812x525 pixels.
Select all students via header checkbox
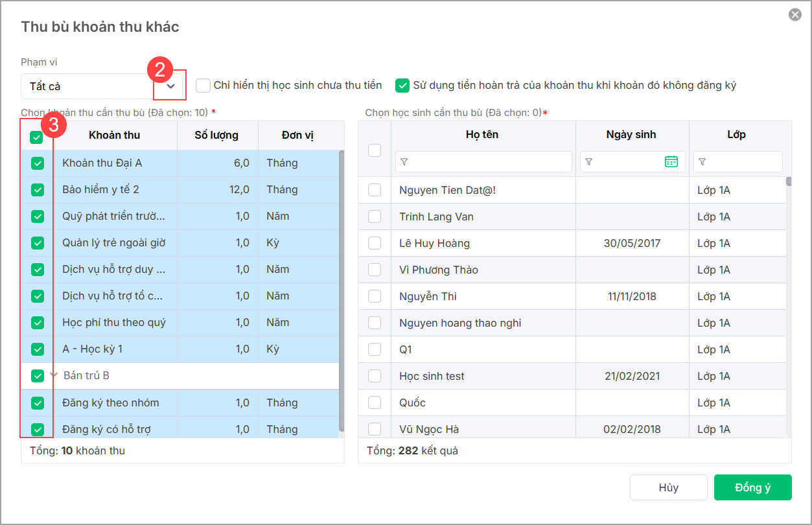[x=375, y=150]
